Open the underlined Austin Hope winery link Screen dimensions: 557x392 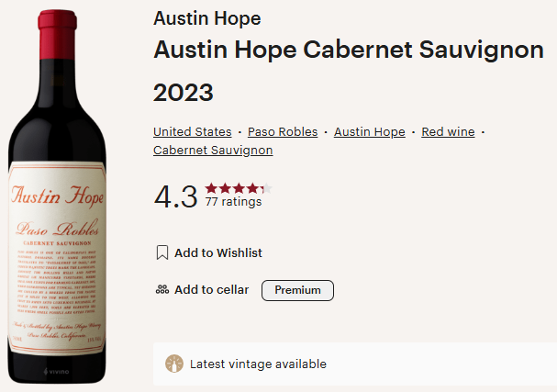[369, 131]
